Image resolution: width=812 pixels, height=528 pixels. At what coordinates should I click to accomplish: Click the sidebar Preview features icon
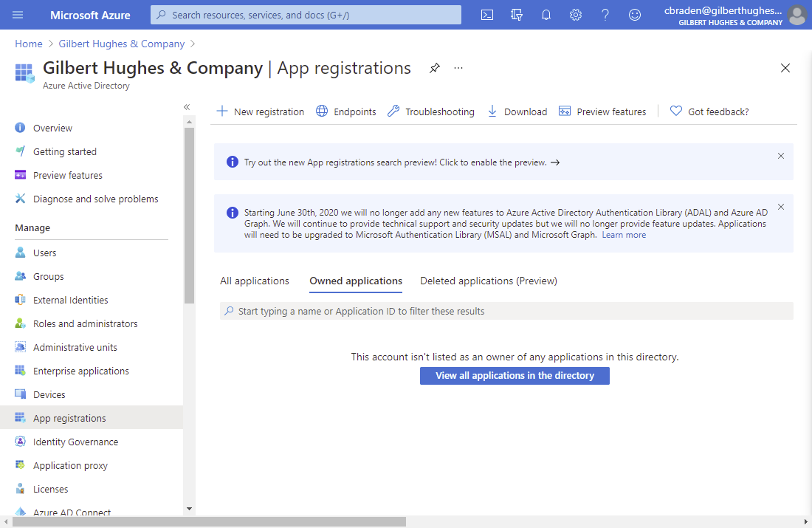click(x=20, y=174)
